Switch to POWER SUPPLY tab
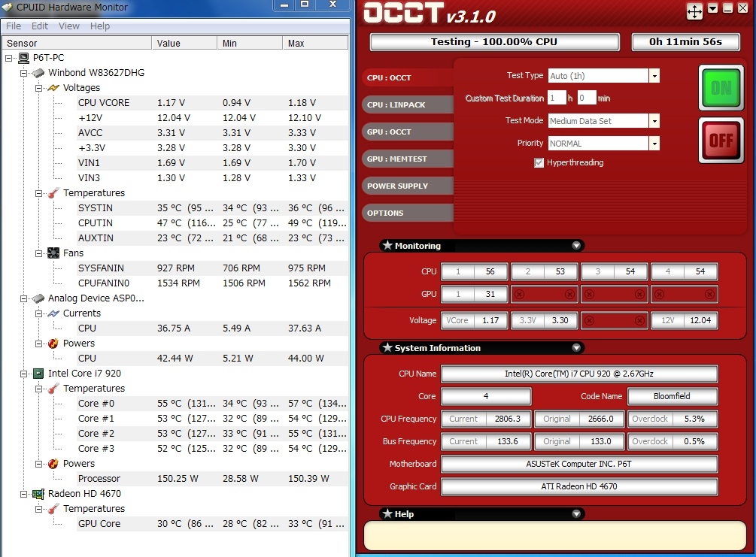 coord(408,186)
